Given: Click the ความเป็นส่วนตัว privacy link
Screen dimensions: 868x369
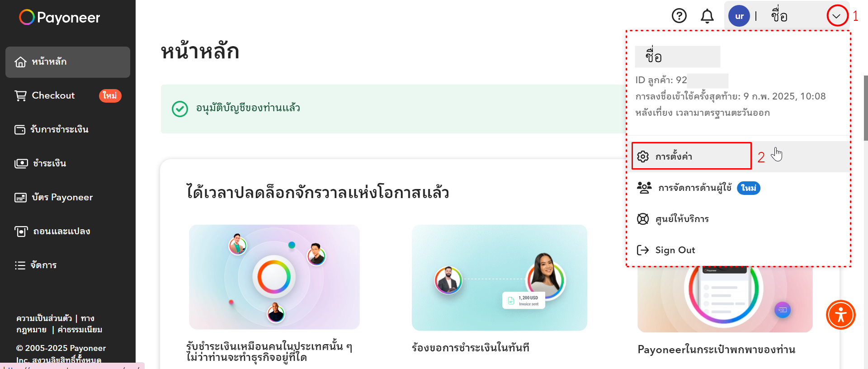Looking at the screenshot, I should pos(44,318).
